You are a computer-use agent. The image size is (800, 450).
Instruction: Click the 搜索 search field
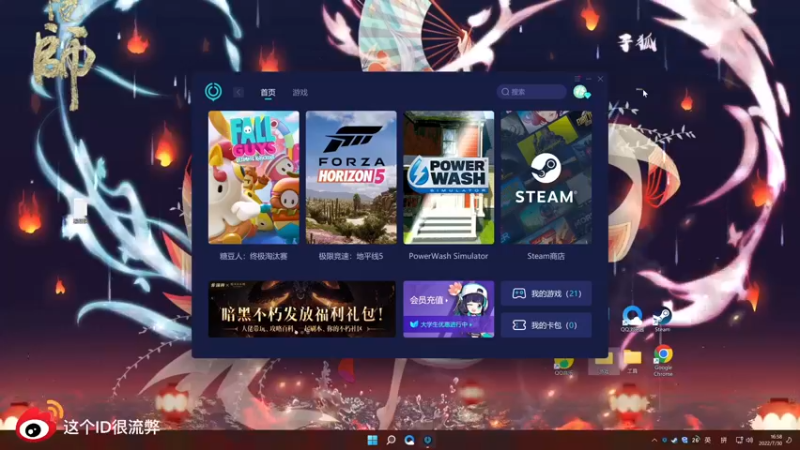[x=532, y=92]
